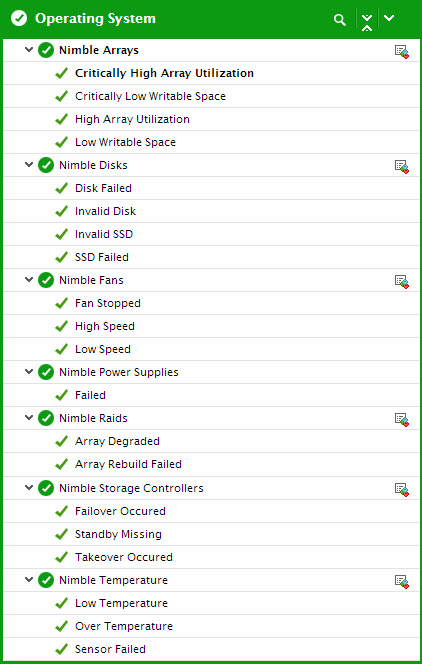Collapse the Nimble Power Supplies group
Viewport: 422px width, 664px height.
pyautogui.click(x=29, y=371)
